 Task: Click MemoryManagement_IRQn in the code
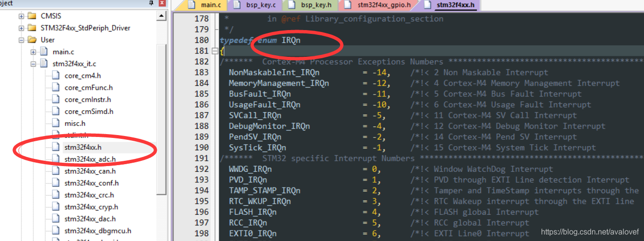coord(279,83)
